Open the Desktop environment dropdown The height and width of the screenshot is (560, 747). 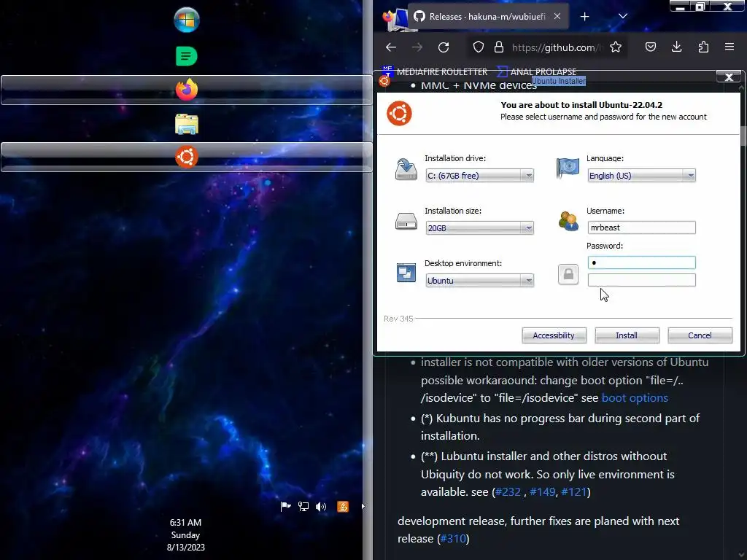(x=479, y=281)
